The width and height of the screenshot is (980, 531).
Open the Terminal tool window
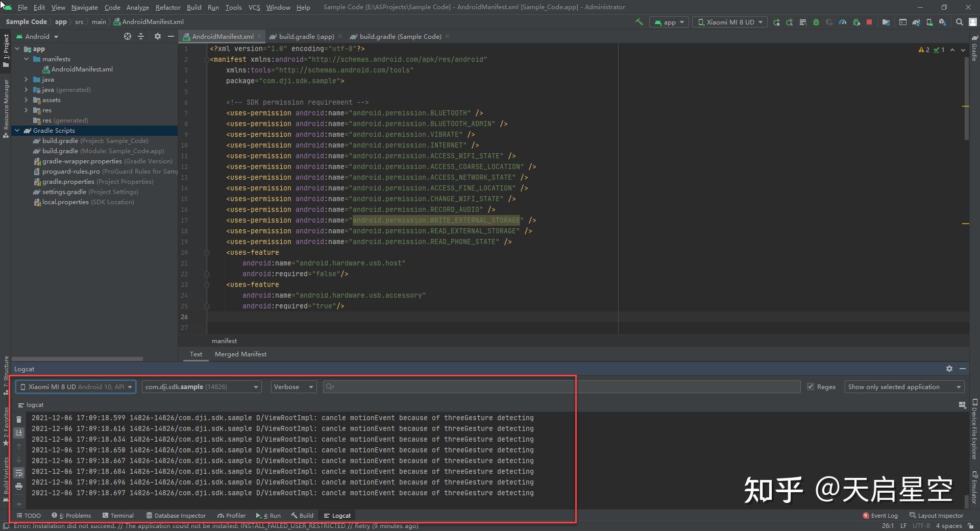(118, 516)
